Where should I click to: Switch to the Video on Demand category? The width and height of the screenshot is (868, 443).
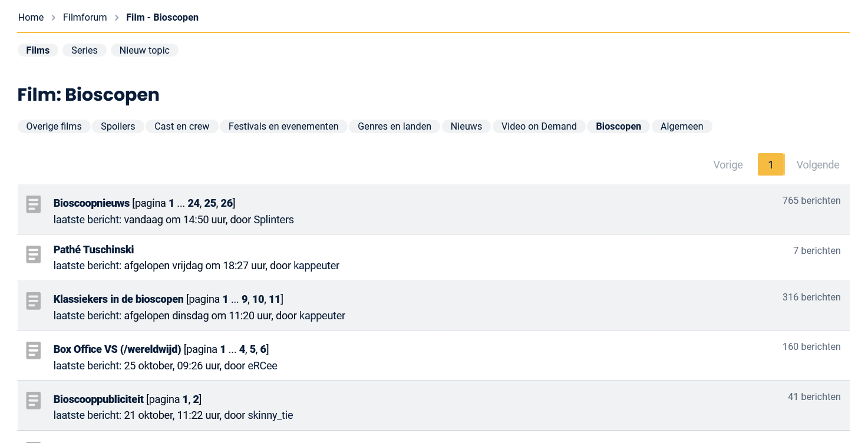point(539,127)
